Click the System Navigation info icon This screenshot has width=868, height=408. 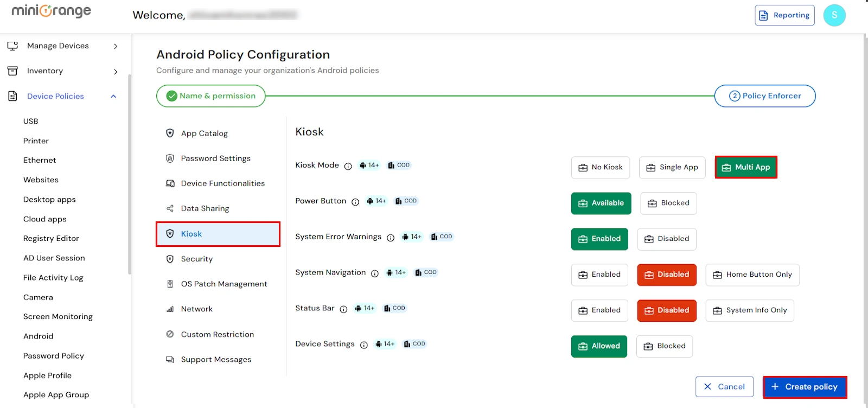pos(375,273)
